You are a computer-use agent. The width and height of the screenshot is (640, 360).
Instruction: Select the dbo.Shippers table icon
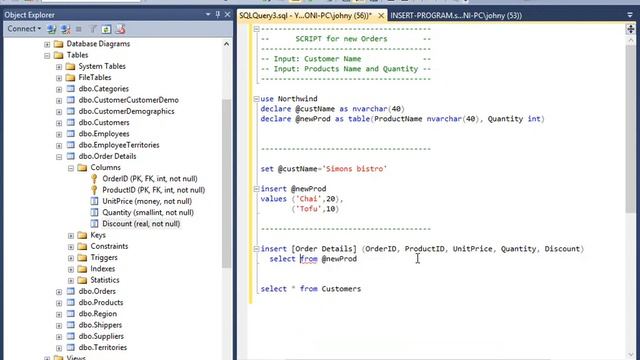click(x=71, y=325)
